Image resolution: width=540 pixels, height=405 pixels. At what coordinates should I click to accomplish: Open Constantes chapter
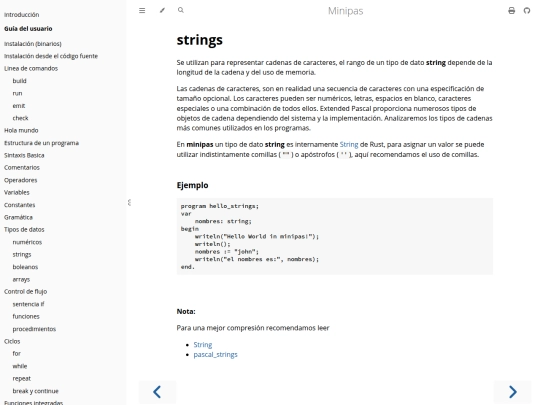coord(20,205)
